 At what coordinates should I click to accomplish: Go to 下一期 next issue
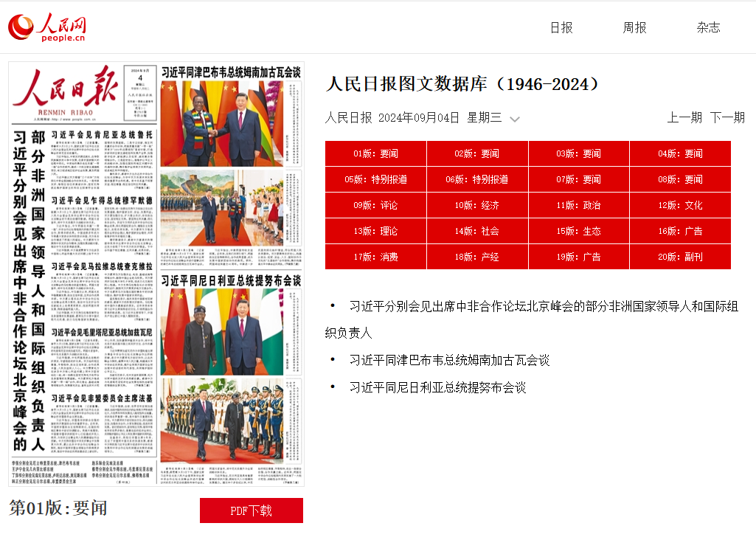pyautogui.click(x=727, y=117)
